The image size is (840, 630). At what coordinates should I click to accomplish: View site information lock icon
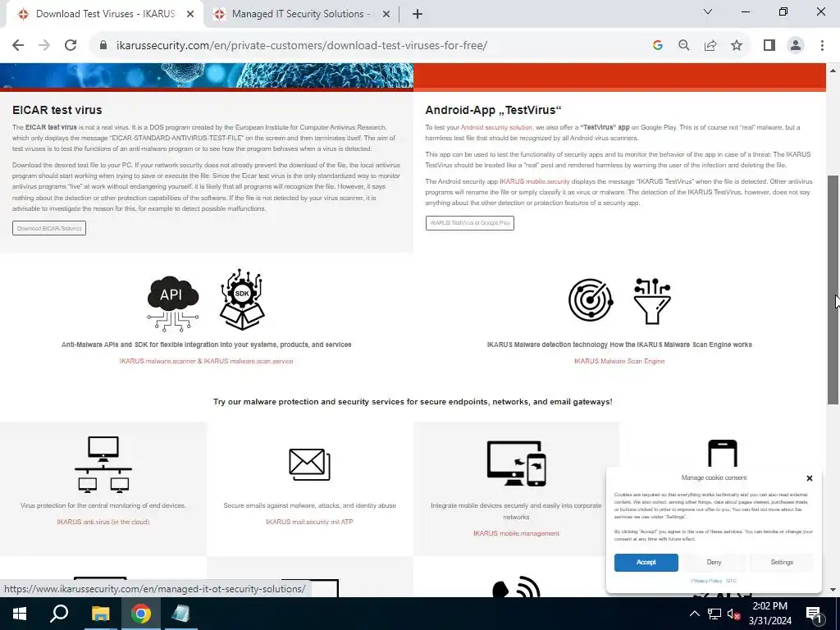tap(103, 46)
